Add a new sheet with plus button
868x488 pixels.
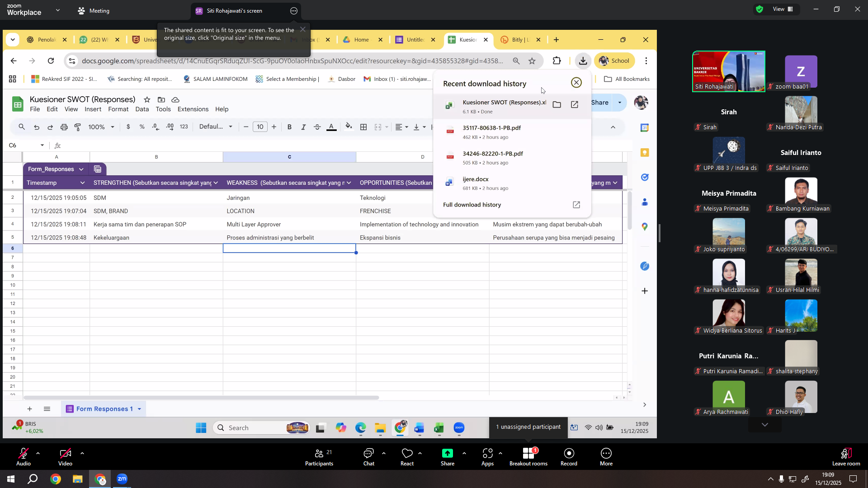click(29, 409)
